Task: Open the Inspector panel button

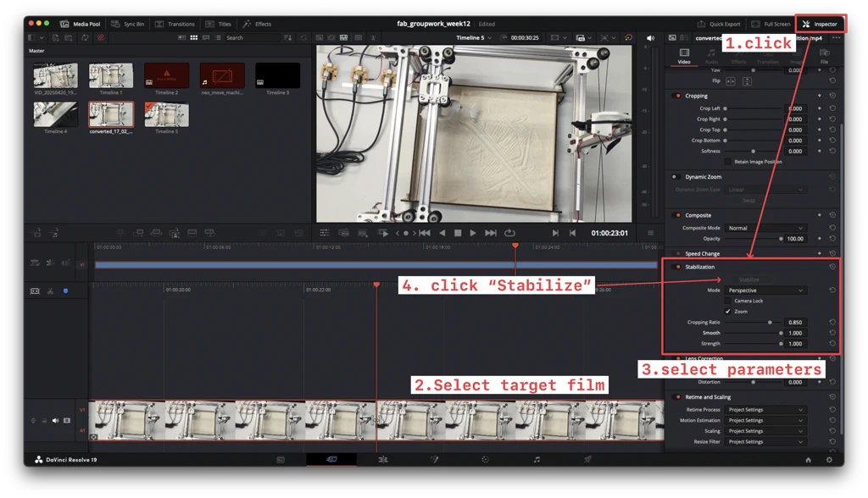Action: (821, 24)
